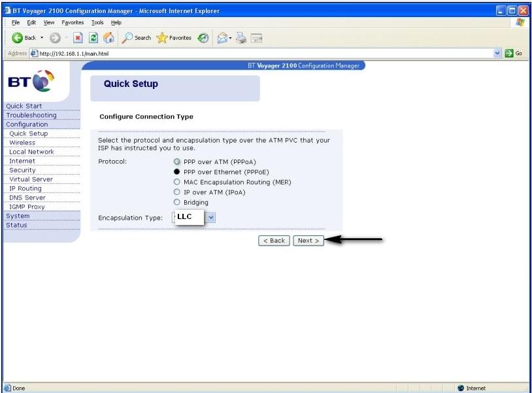This screenshot has width=532, height=393.
Task: Select IP over ATM (IPoA) radio
Action: point(176,192)
